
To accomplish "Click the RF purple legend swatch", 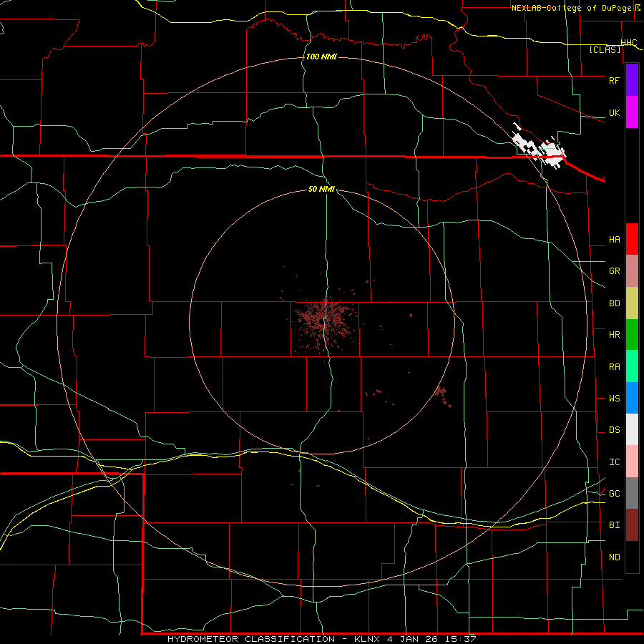I will (x=632, y=80).
